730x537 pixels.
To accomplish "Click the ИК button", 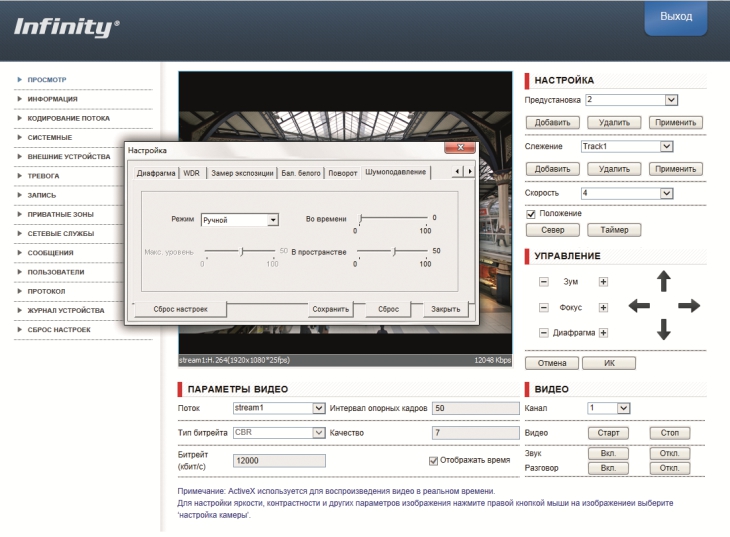I will click(609, 363).
